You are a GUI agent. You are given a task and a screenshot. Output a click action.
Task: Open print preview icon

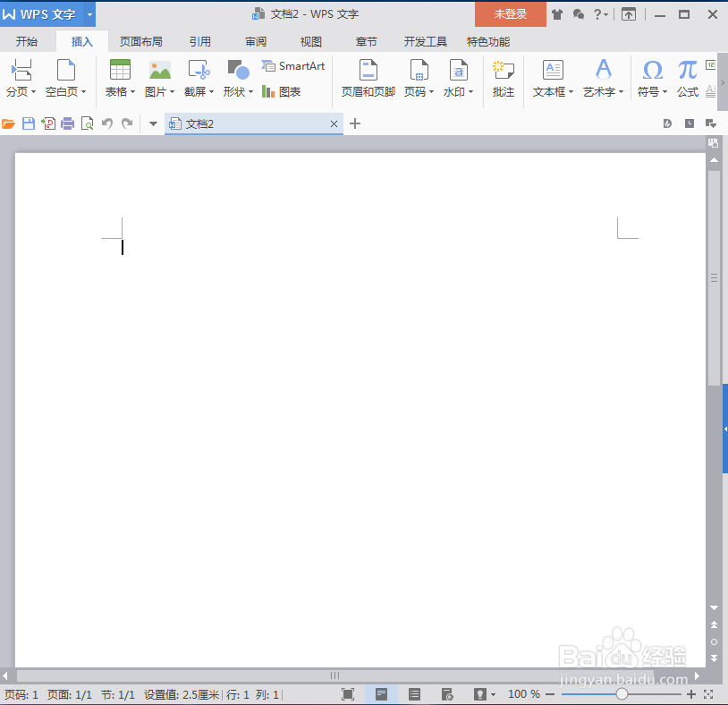tap(88, 123)
